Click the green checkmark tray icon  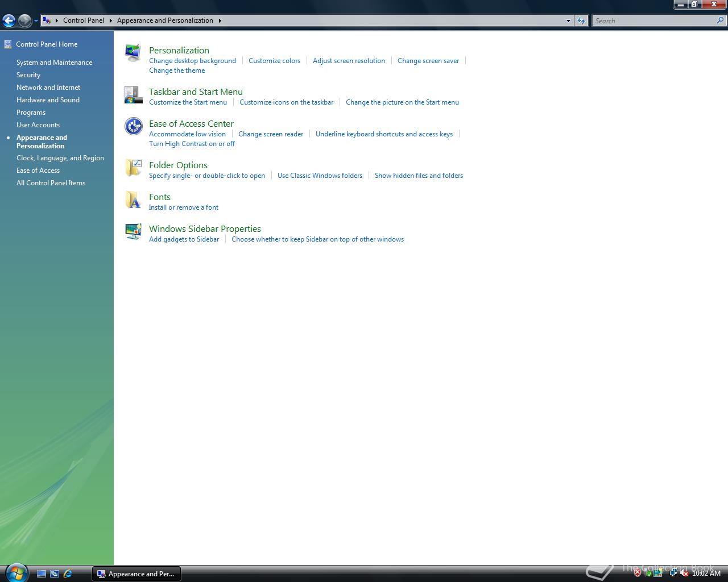point(648,573)
